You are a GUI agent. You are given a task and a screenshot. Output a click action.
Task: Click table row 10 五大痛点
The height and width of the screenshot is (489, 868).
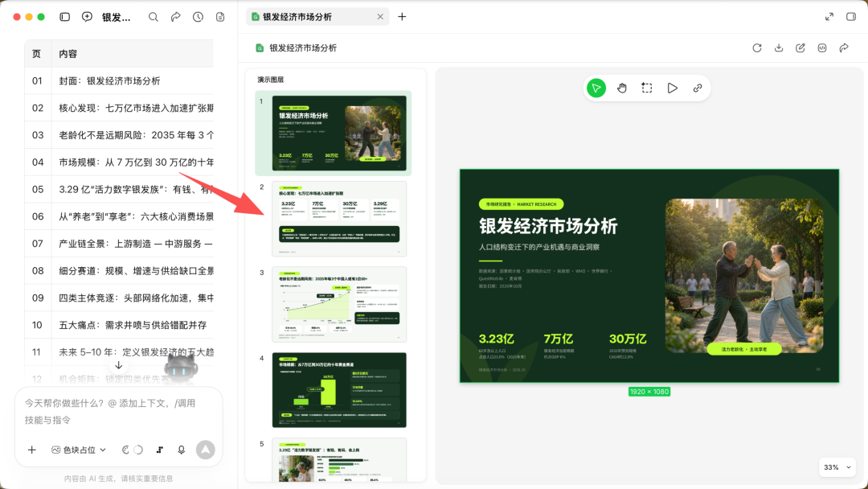(118, 325)
